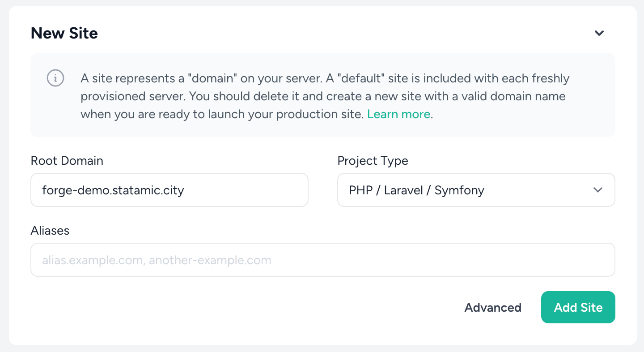This screenshot has height=352, width=644.
Task: Click the Aliases label
Action: pos(50,231)
